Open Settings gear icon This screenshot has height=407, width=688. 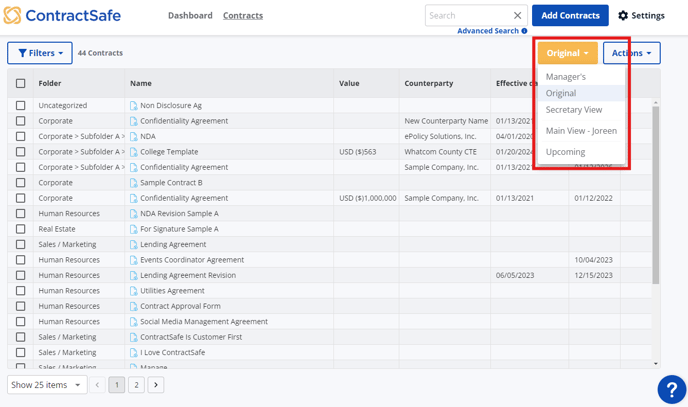click(623, 15)
